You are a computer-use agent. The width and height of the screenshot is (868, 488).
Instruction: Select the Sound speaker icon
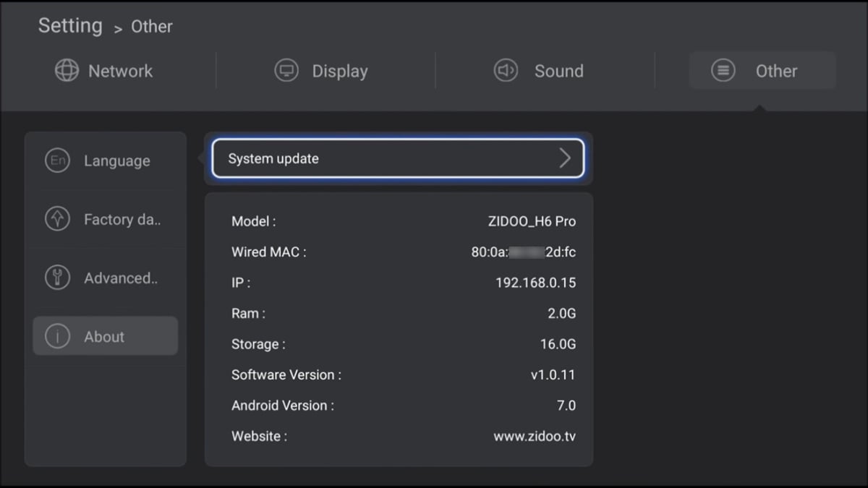[x=505, y=70]
